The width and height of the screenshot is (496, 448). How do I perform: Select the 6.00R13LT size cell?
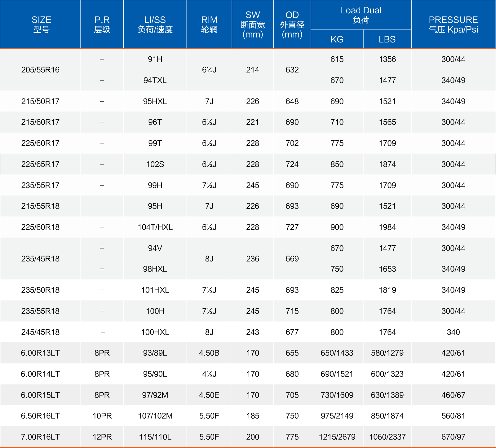(x=40, y=353)
